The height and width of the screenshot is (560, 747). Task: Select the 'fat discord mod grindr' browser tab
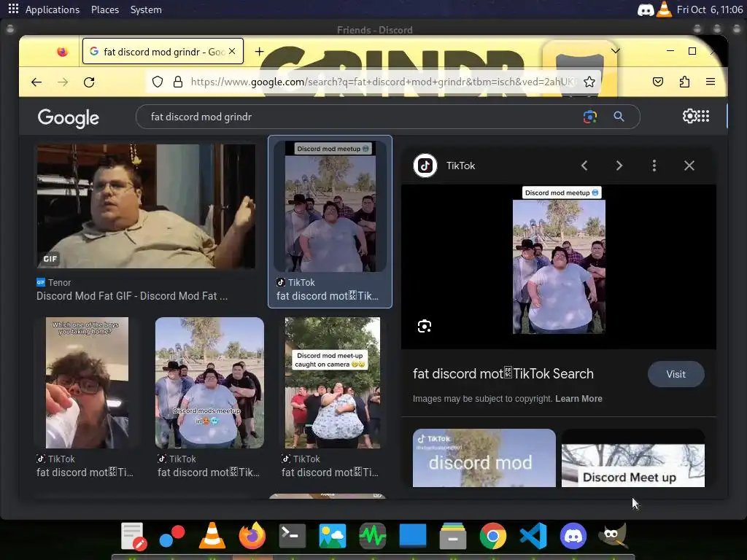163,52
